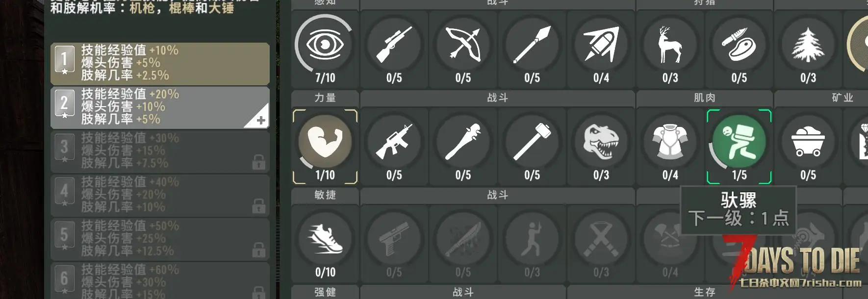Click locked level 3 row 技能经验值 +30%

coord(160,151)
